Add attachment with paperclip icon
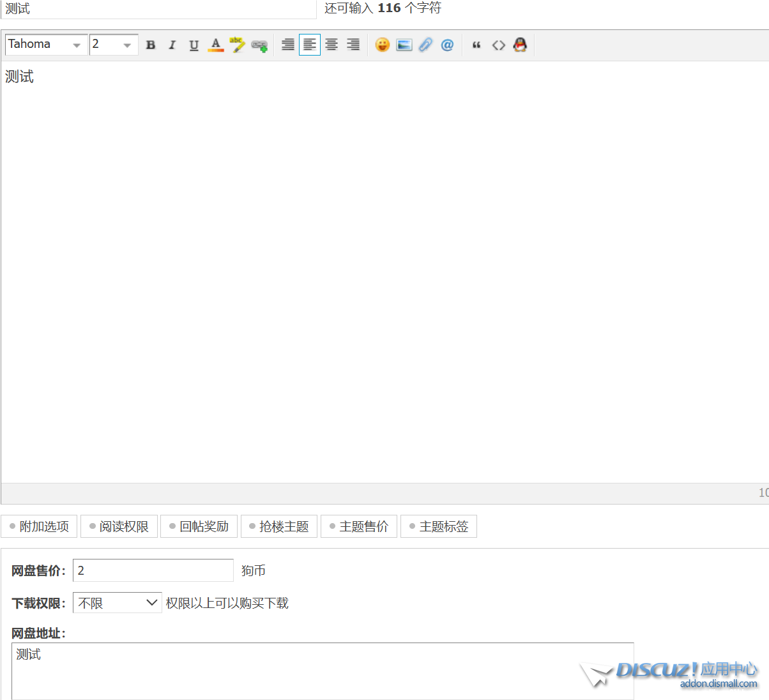The height and width of the screenshot is (700, 769). click(x=425, y=45)
